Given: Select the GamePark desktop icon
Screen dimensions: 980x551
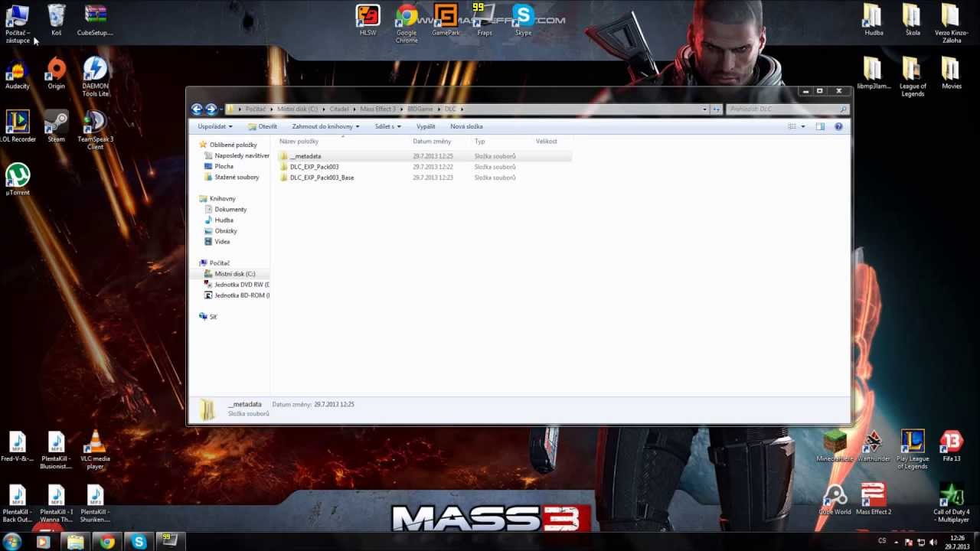Looking at the screenshot, I should [446, 19].
